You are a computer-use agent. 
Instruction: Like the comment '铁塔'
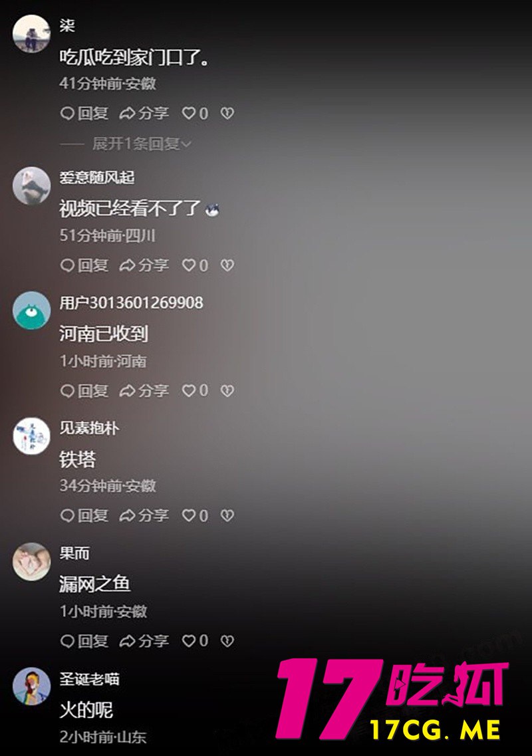tap(195, 515)
